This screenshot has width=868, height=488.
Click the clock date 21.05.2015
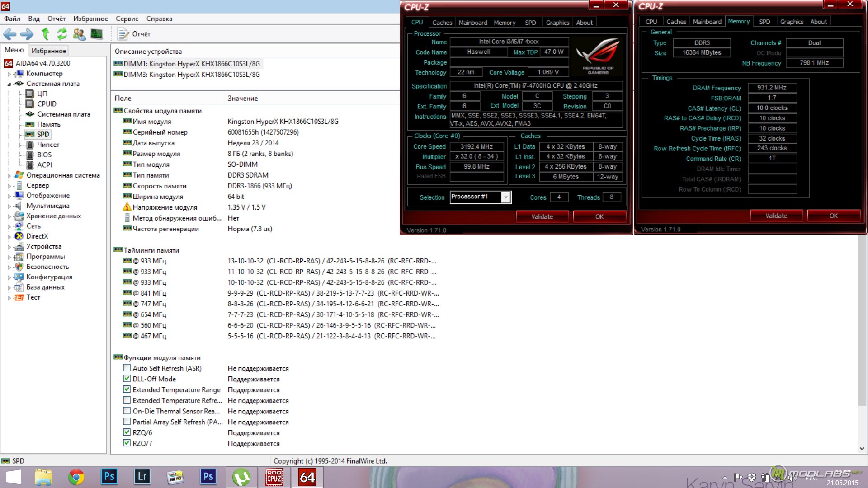pyautogui.click(x=842, y=483)
